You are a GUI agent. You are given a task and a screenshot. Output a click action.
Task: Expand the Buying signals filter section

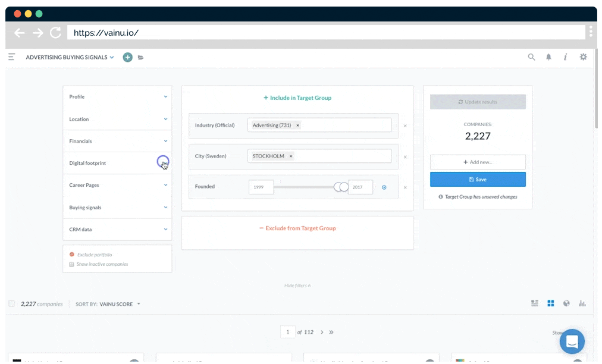tap(117, 208)
